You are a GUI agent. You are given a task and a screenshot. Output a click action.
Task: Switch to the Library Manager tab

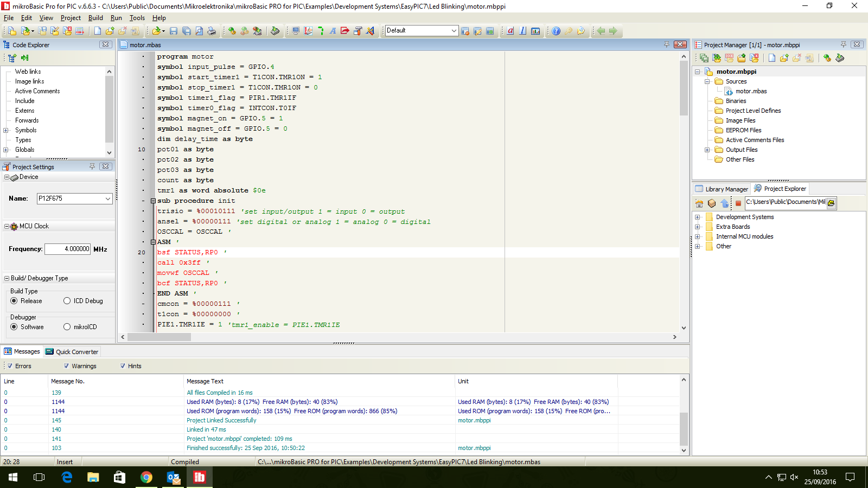722,189
